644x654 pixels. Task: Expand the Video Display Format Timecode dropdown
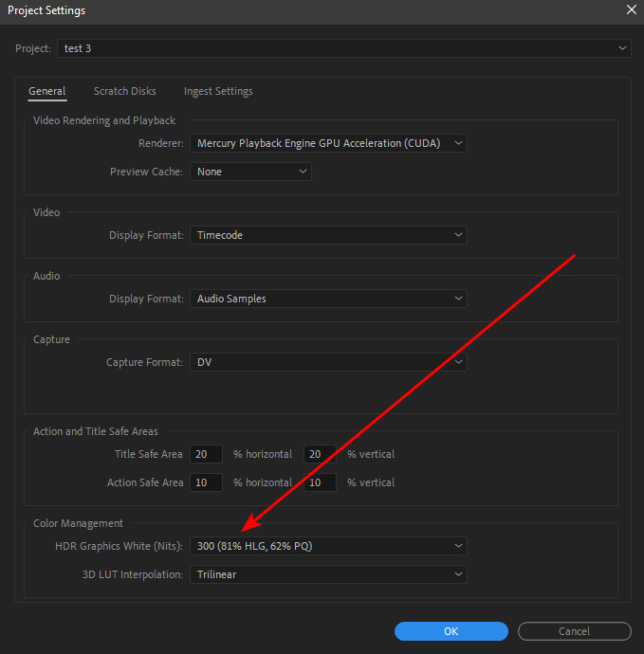pyautogui.click(x=328, y=235)
